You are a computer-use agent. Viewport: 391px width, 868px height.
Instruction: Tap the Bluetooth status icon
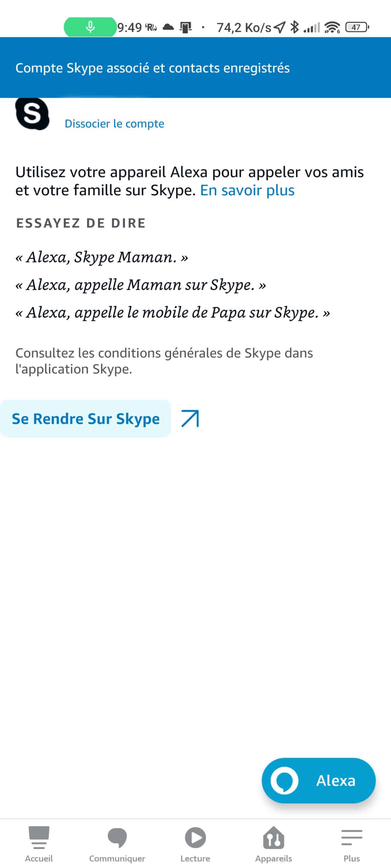click(294, 27)
